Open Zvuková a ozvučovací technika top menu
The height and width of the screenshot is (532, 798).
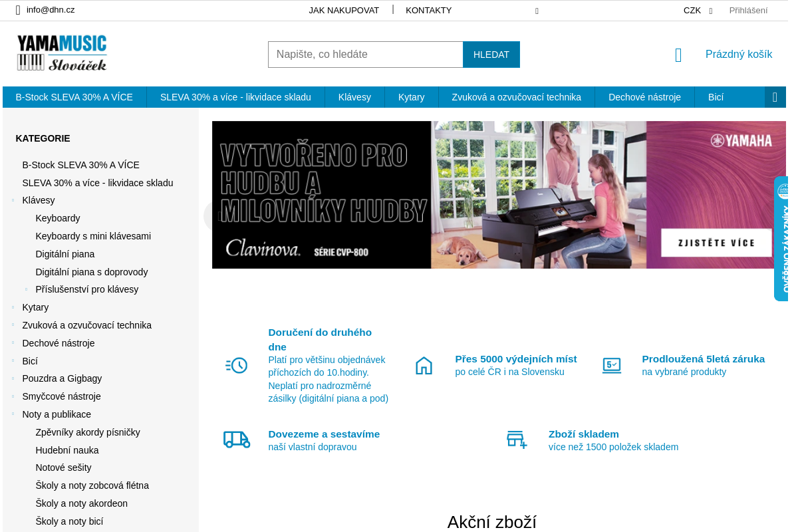[x=517, y=97]
